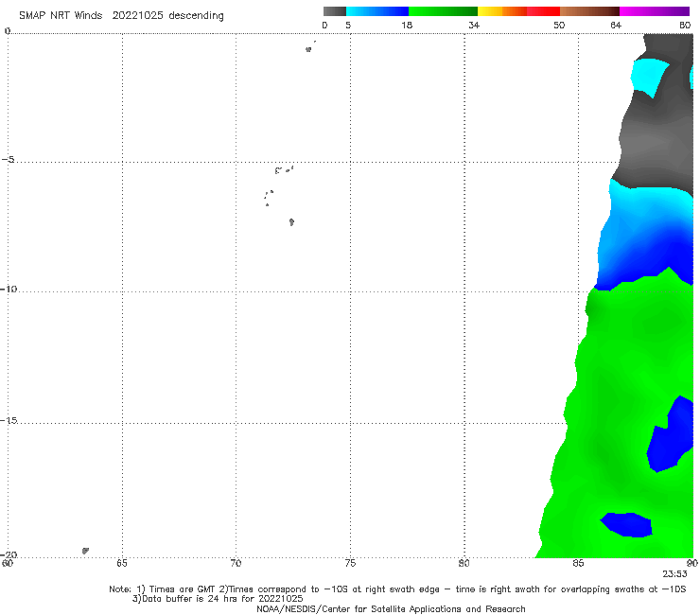The height and width of the screenshot is (615, 700).
Task: Click the longitude axis label '65'
Action: click(122, 563)
